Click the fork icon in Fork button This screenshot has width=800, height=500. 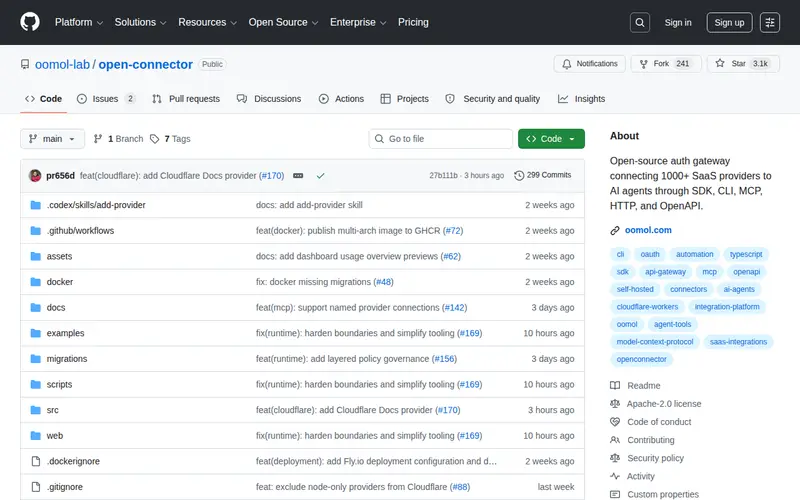pos(643,64)
